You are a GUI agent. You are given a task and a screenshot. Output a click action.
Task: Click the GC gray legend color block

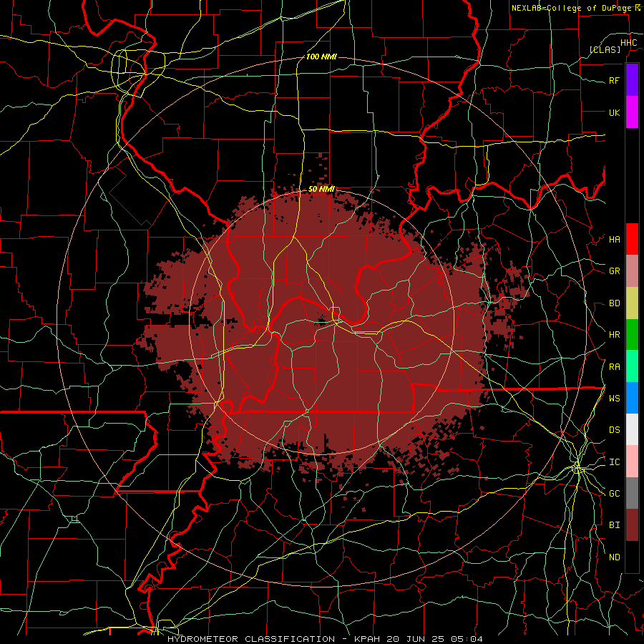[632, 493]
